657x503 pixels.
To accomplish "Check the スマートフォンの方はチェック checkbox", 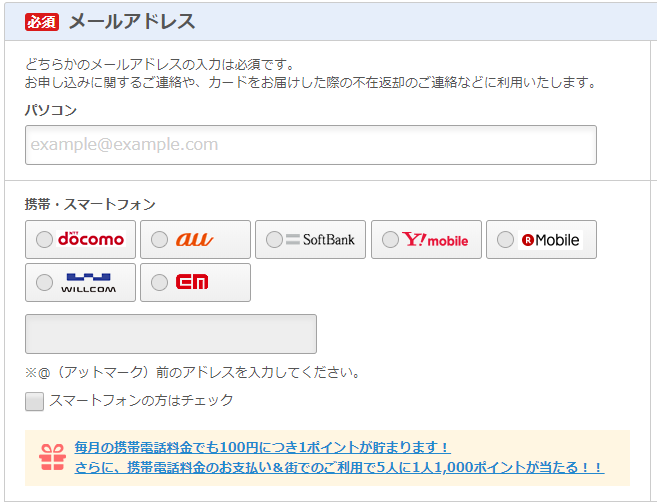I will coord(34,401).
